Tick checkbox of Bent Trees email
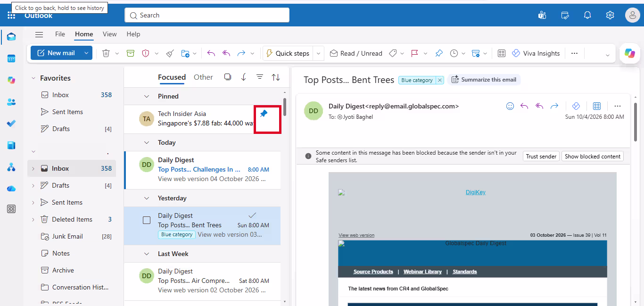Image resolution: width=644 pixels, height=306 pixels. pos(147,220)
